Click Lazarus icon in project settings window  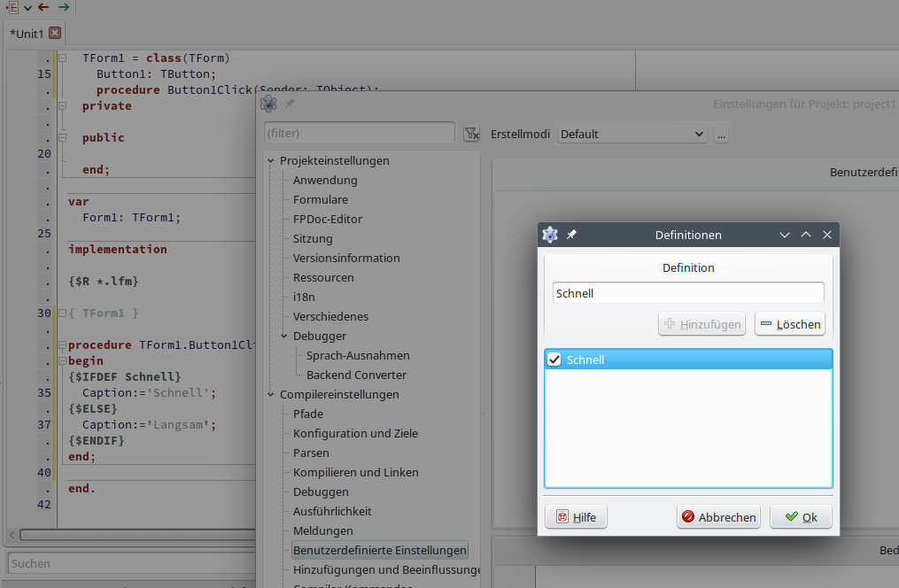[268, 104]
